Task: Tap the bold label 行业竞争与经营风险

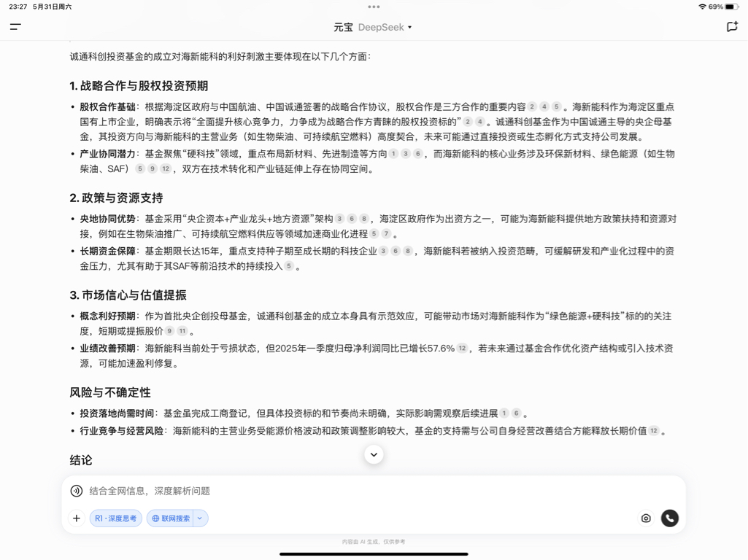Action: 121,431
